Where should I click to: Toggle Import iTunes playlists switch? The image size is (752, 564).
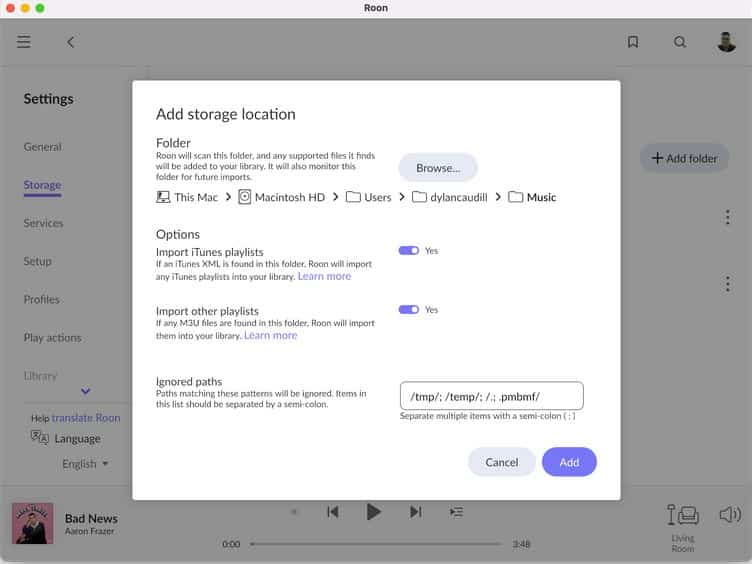(x=408, y=251)
